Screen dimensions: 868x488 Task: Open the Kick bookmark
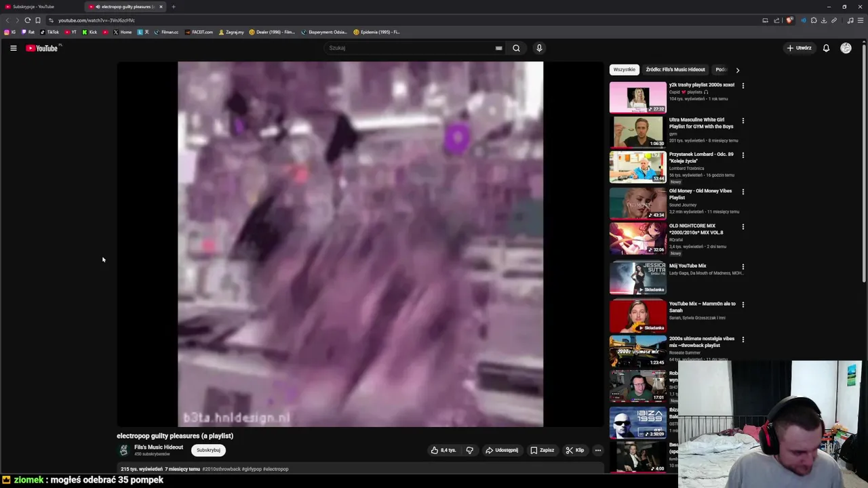click(x=90, y=32)
